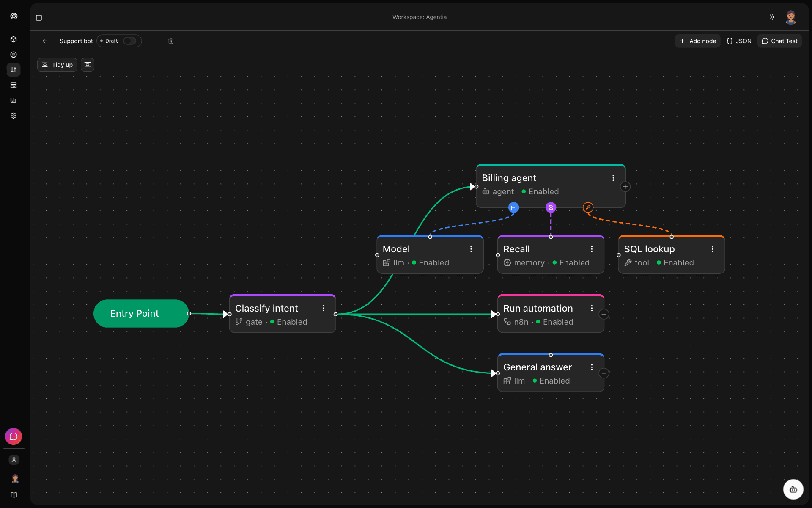Click the Workspace: Agentia title
Viewport: 812px width, 508px height.
(x=420, y=17)
